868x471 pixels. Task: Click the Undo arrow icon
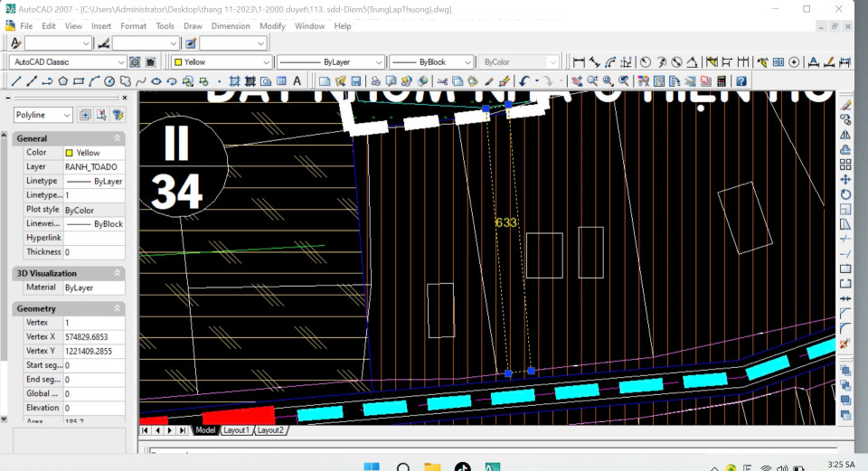tap(524, 81)
